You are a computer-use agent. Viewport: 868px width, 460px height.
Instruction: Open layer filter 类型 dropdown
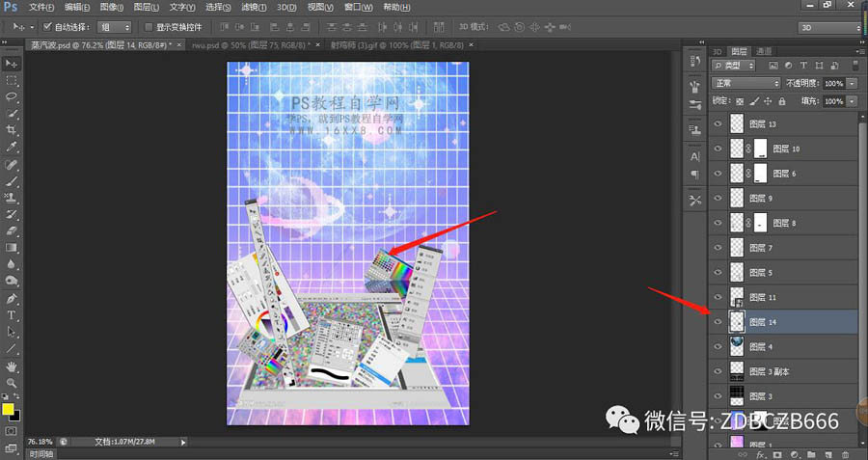point(734,66)
